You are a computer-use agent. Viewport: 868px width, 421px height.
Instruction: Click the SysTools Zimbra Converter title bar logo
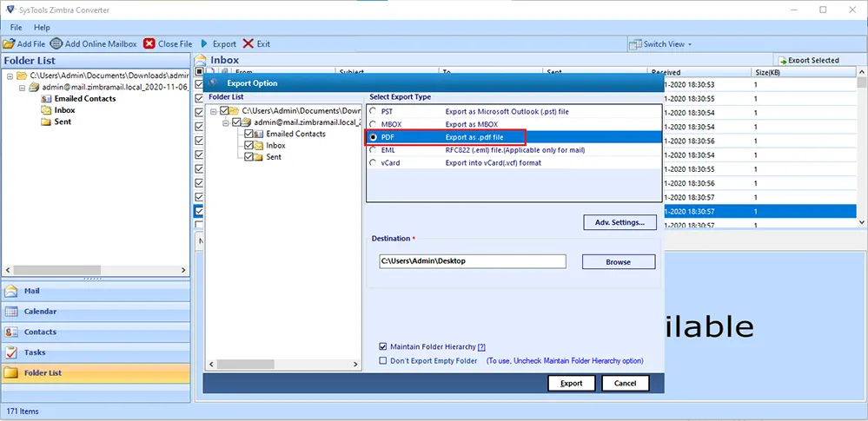point(10,10)
